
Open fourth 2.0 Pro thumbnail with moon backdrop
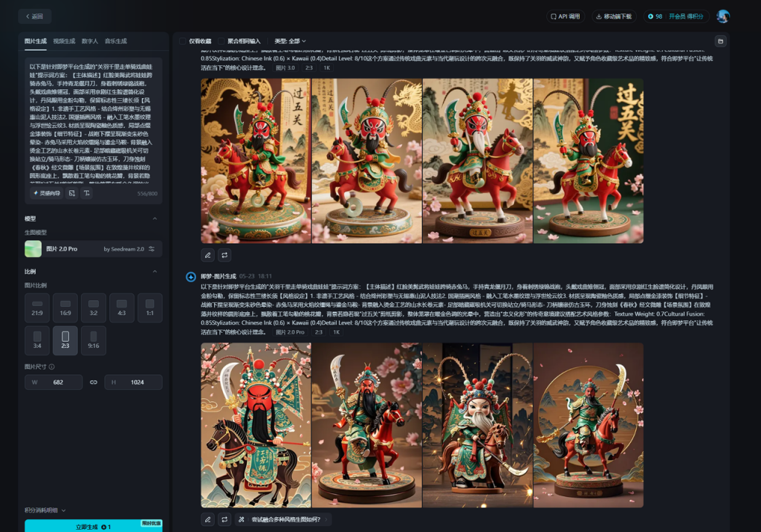[589, 425]
